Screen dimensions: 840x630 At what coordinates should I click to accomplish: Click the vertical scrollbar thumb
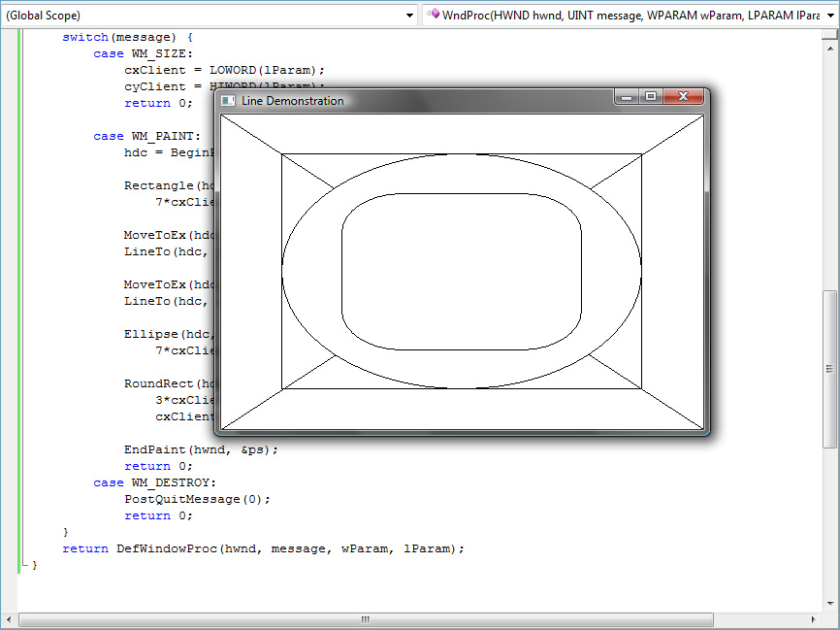pos(830,370)
